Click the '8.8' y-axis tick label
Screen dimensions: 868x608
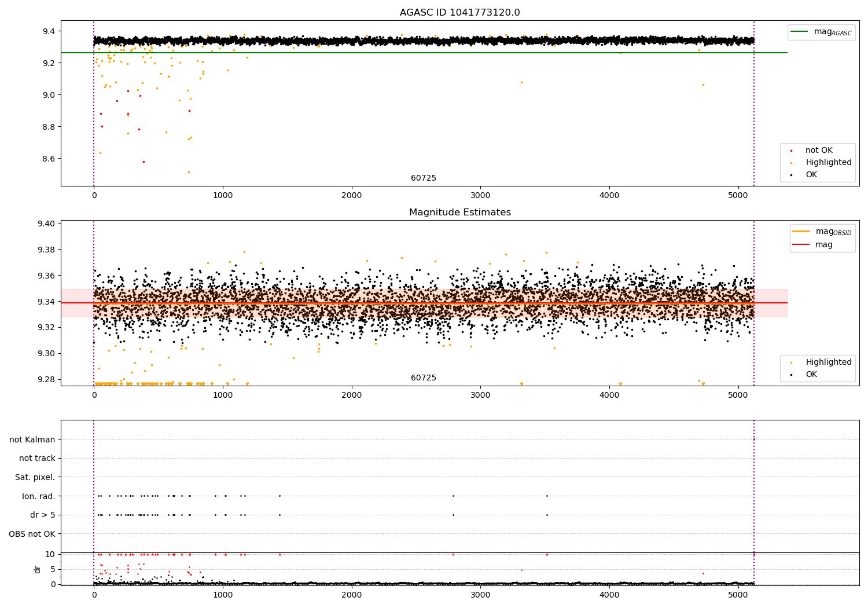[48, 127]
